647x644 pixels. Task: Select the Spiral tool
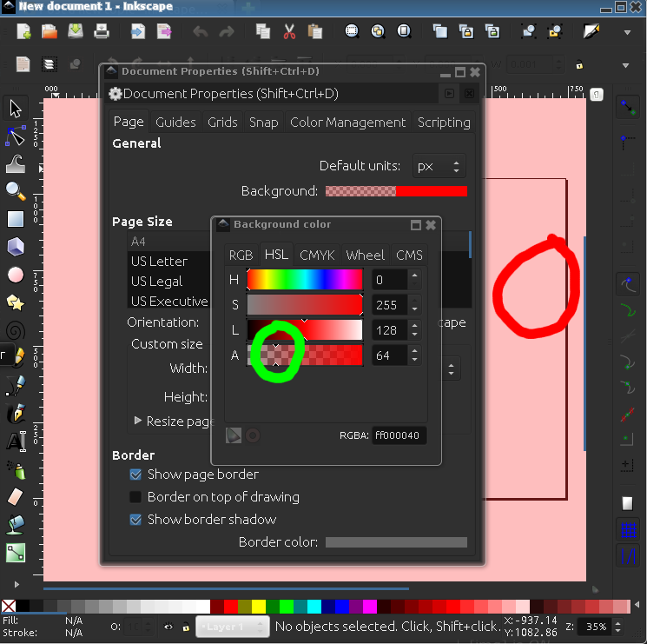point(15,330)
